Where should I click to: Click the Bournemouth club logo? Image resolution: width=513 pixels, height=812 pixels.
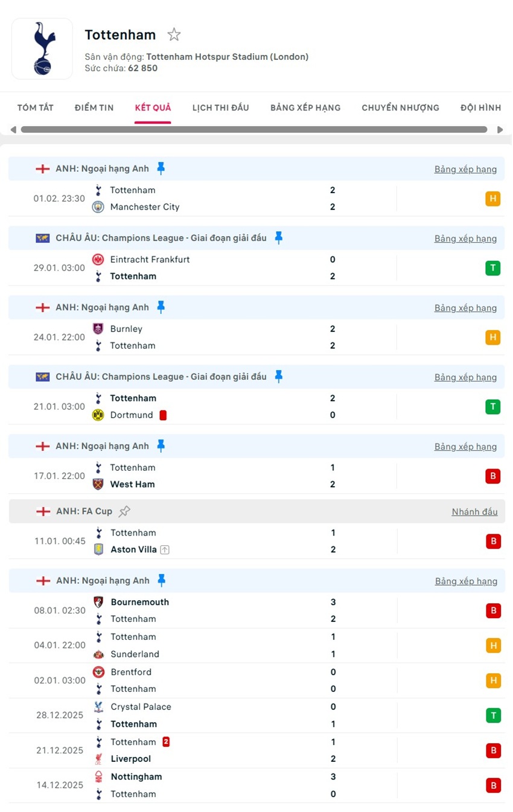tap(98, 602)
